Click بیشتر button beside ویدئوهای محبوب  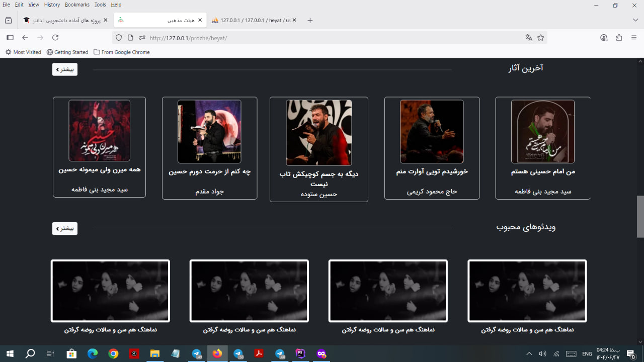pos(65,229)
